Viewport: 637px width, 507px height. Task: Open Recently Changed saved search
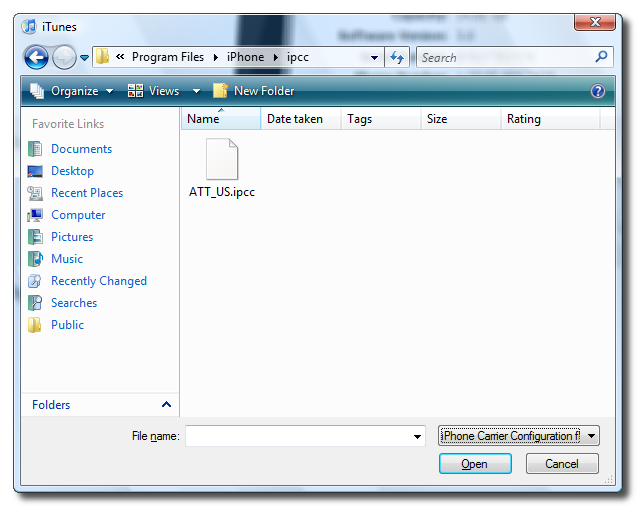(99, 281)
